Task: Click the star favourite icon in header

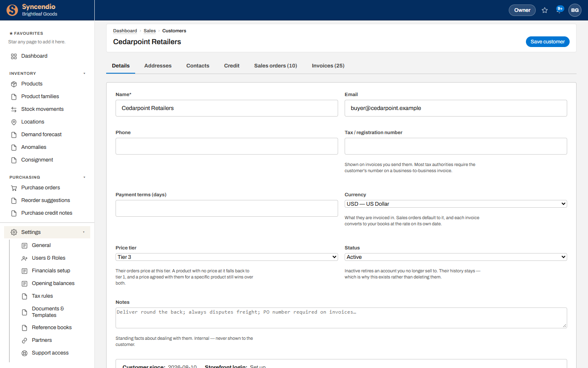Action: coord(545,10)
